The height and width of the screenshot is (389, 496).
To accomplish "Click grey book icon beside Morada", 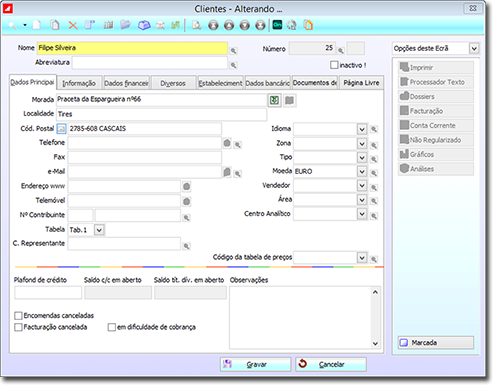I will (x=290, y=100).
